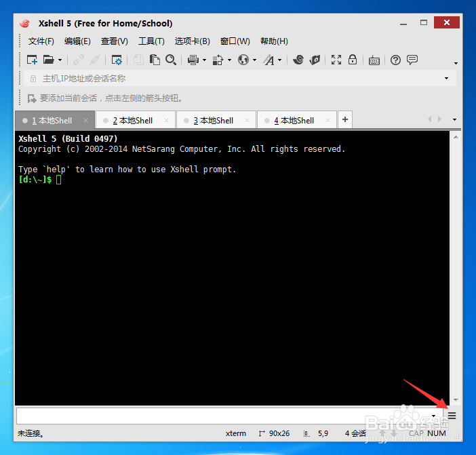Open the 帮助(H) menu
This screenshot has width=476, height=455.
click(x=274, y=41)
